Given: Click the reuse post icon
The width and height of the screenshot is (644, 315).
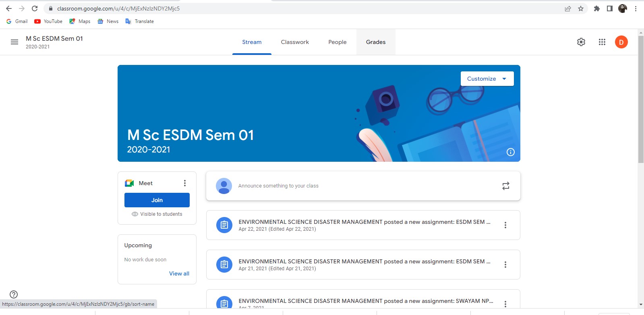Looking at the screenshot, I should (505, 186).
